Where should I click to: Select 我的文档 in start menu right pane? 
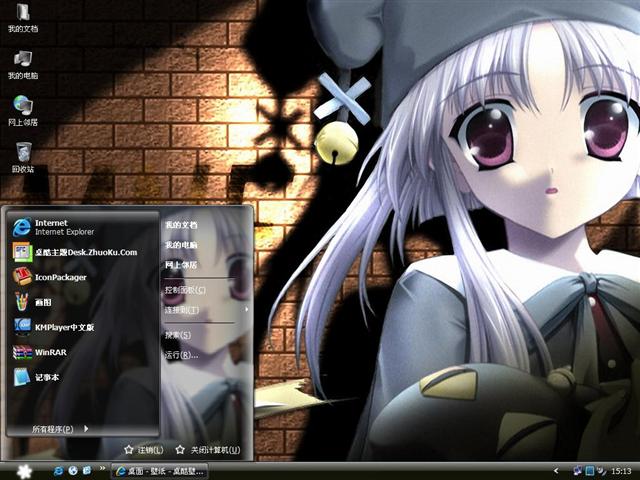pyautogui.click(x=181, y=225)
